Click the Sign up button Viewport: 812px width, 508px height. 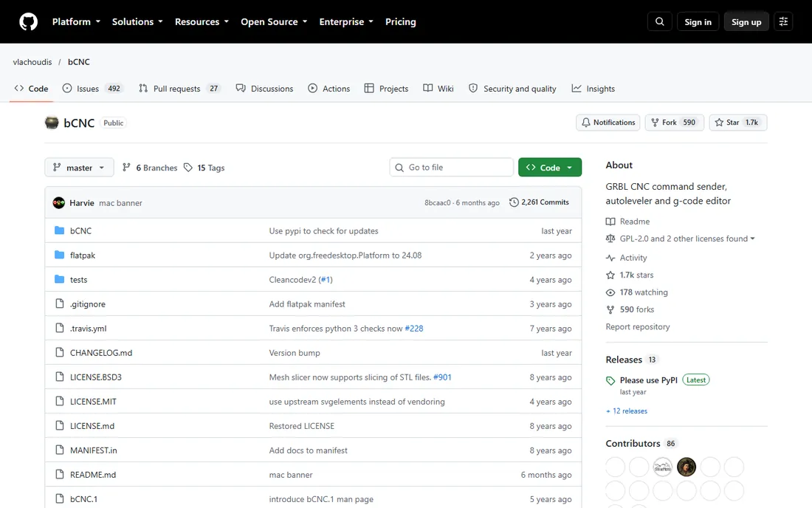point(746,21)
